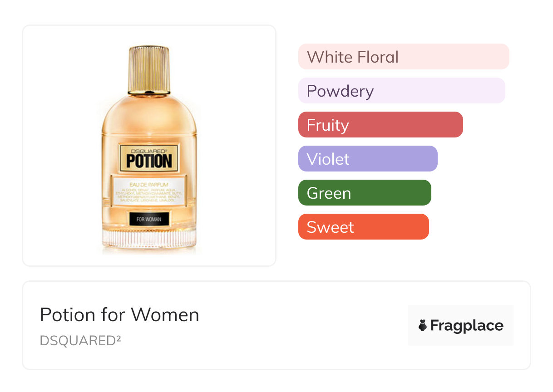Click the FOR WOMAN black label
The height and width of the screenshot is (392, 553).
(149, 219)
